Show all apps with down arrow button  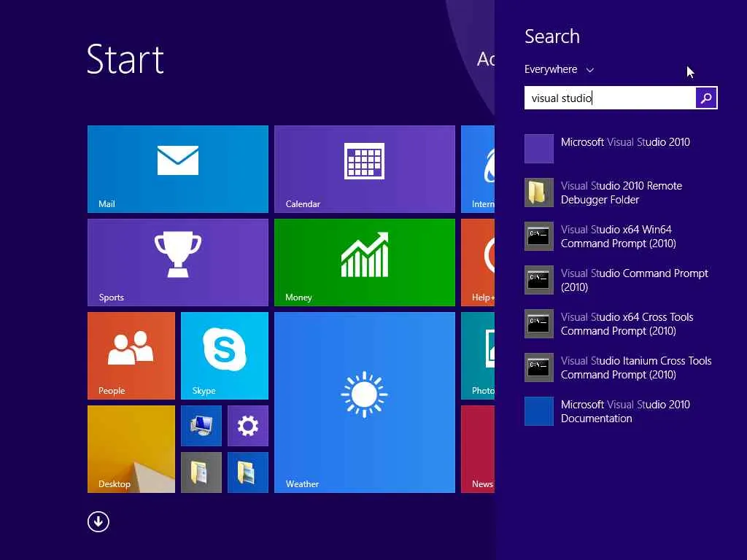pos(98,521)
